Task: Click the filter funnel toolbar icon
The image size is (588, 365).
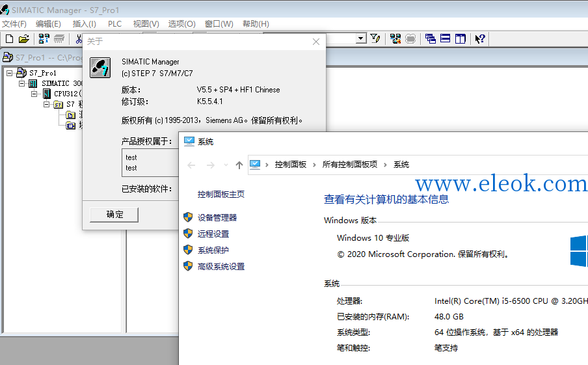Action: tap(375, 38)
